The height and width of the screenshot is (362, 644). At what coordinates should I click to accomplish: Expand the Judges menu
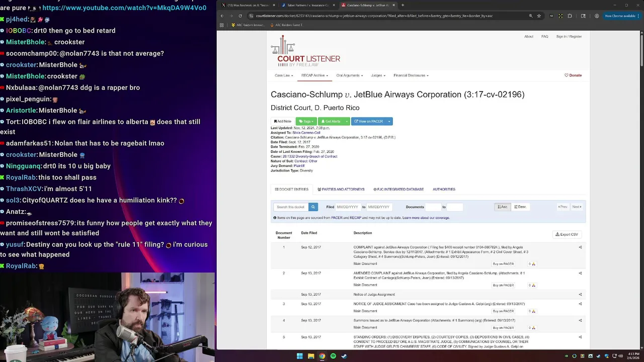tap(378, 75)
